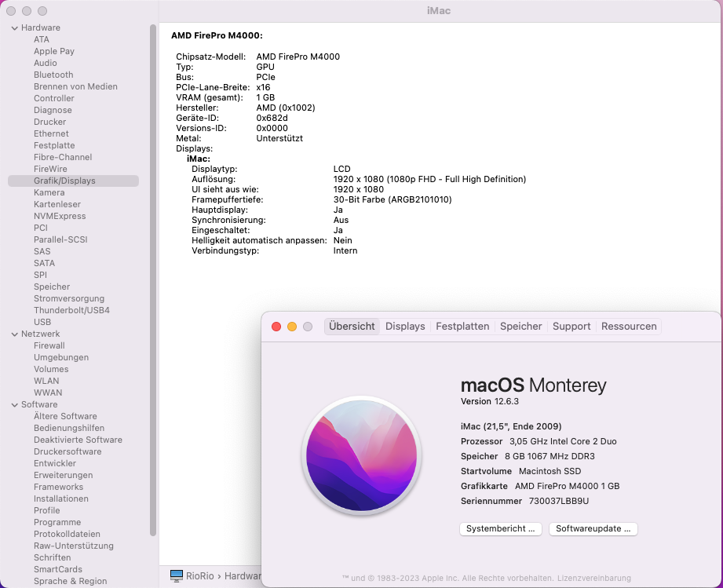
Task: Select Erweiterungen in the sidebar
Action: [x=63, y=475]
